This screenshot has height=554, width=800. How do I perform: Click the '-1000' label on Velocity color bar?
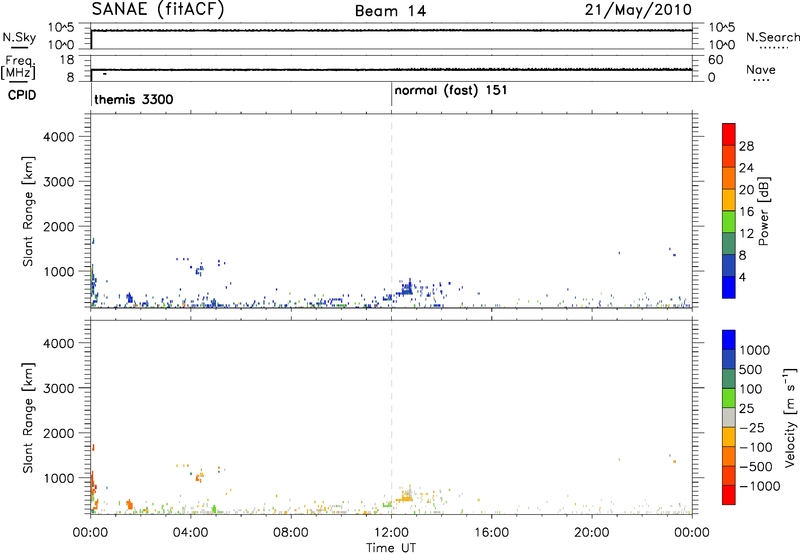point(760,486)
